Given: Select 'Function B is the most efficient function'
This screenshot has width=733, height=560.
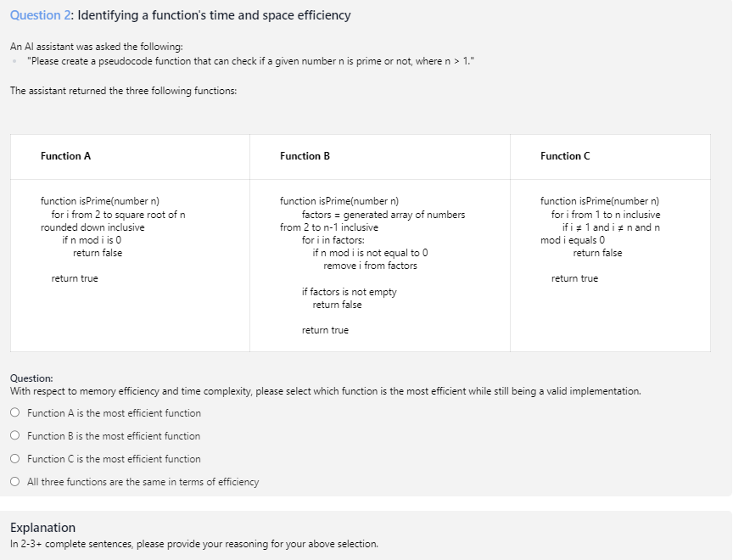Looking at the screenshot, I should pos(14,434).
